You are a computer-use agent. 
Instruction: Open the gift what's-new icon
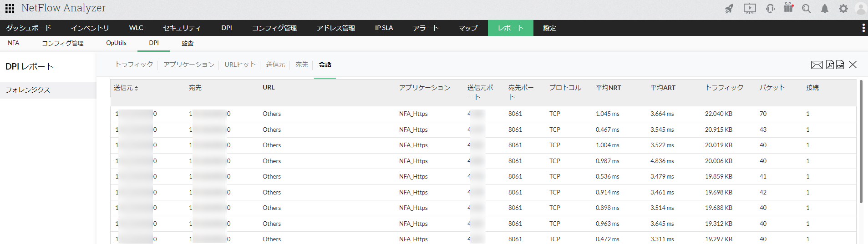point(788,8)
